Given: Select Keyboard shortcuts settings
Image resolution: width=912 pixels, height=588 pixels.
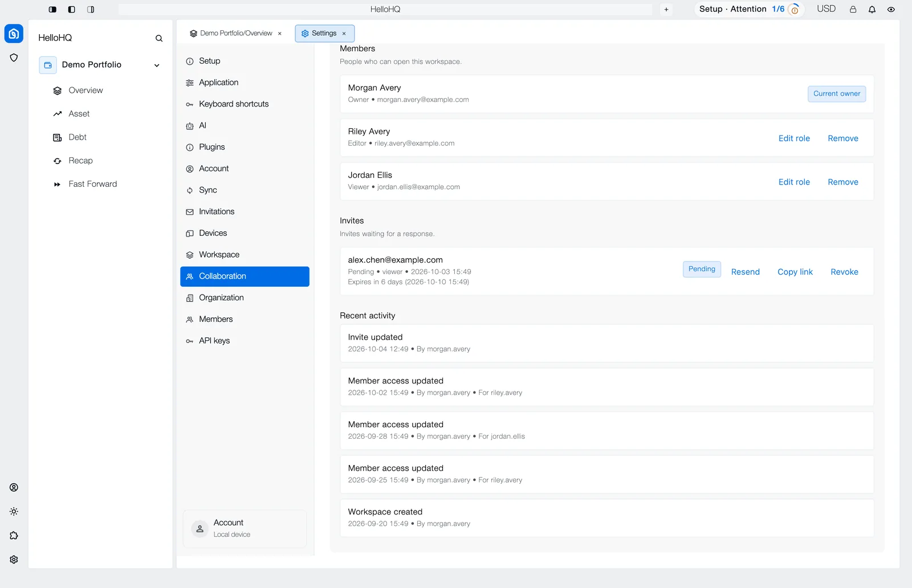Looking at the screenshot, I should [x=245, y=104].
